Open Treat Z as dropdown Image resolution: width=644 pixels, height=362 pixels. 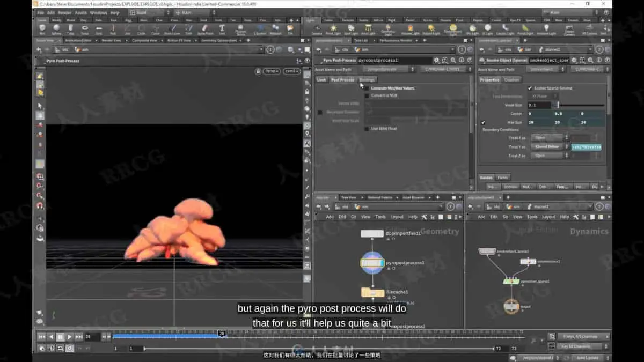(x=549, y=156)
